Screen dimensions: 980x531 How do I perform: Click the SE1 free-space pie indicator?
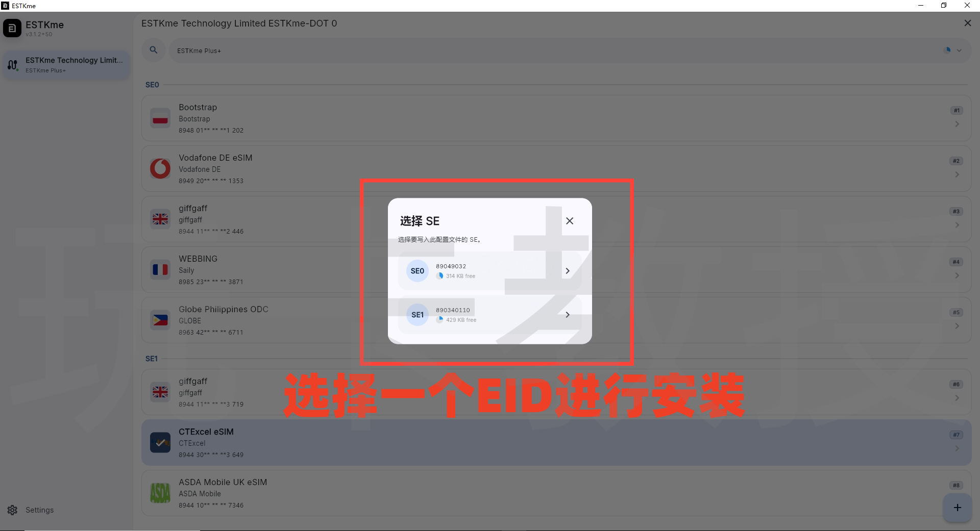(x=439, y=320)
